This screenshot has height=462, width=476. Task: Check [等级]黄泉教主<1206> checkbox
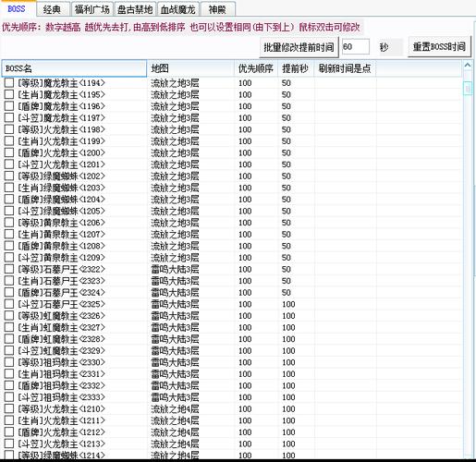click(x=9, y=223)
